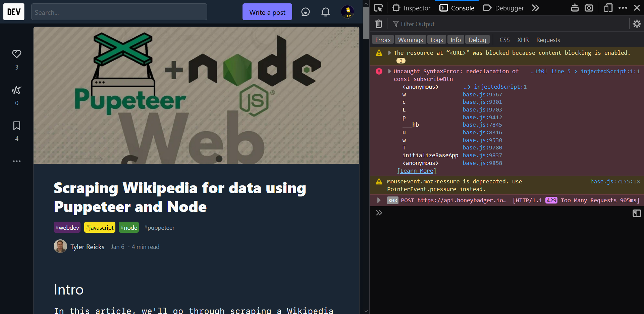
Task: Expand the honeybadger POST request
Action: [x=379, y=200]
